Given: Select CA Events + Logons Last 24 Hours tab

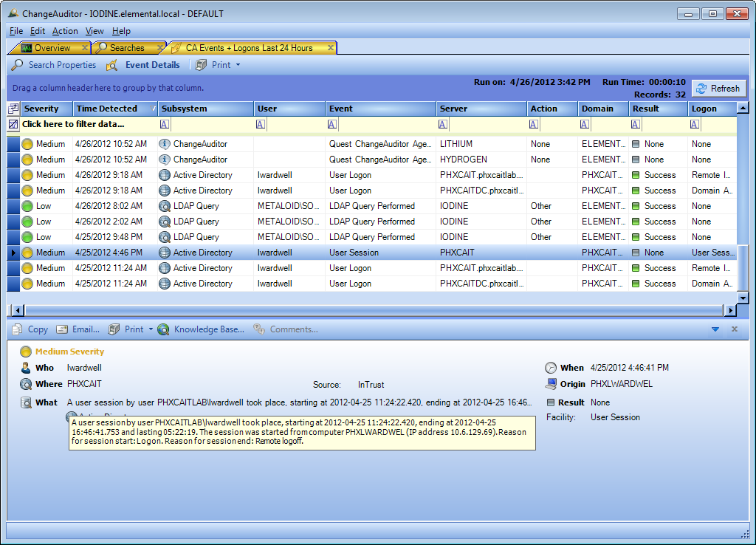Looking at the screenshot, I should (x=249, y=48).
